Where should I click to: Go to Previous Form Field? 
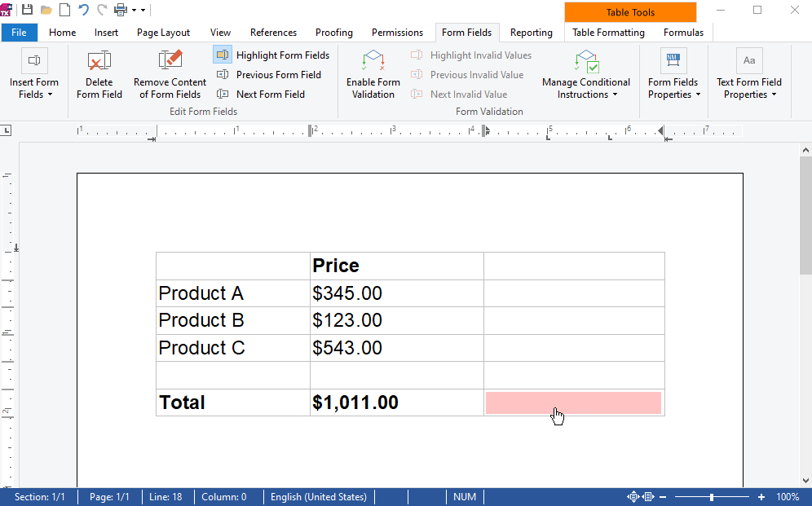tap(268, 74)
